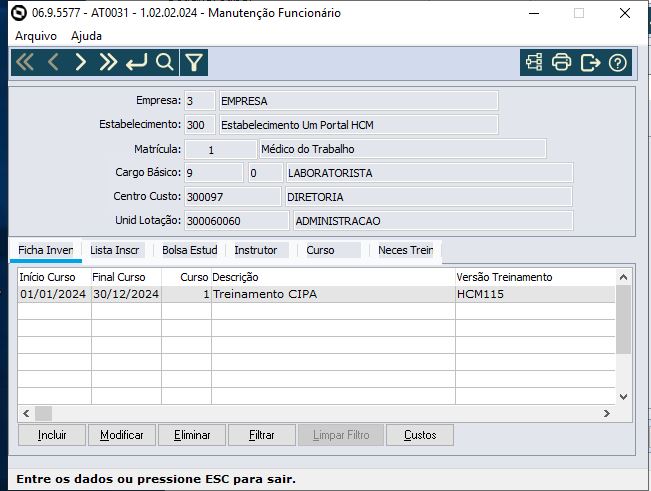
Task: Select the Treinamento CIPA row description
Action: click(x=333, y=294)
